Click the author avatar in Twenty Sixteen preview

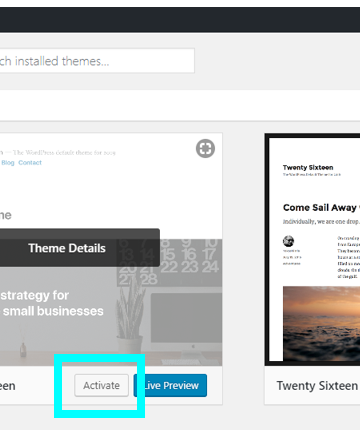coord(288,241)
